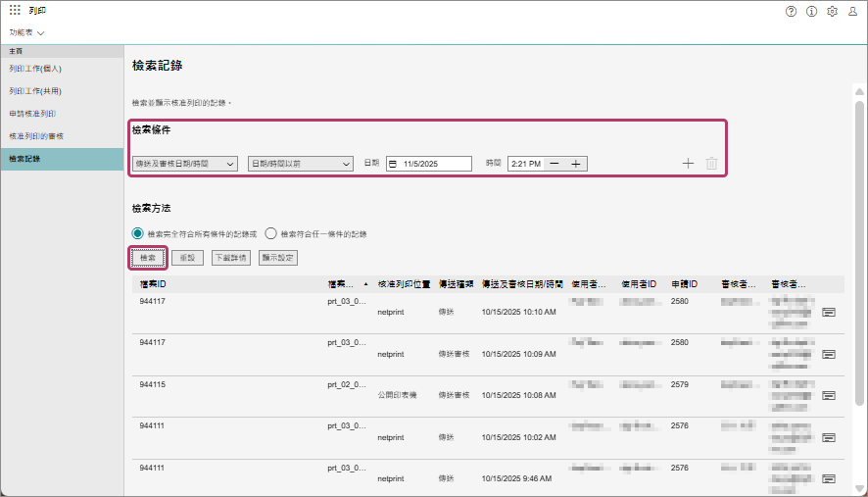
Task: Open settings gear icon
Action: 832,11
